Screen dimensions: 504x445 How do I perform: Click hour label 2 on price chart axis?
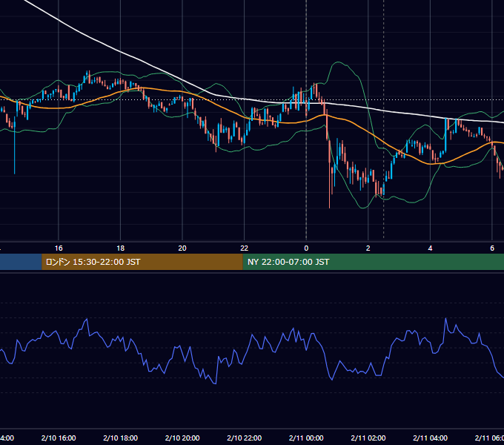[368, 248]
